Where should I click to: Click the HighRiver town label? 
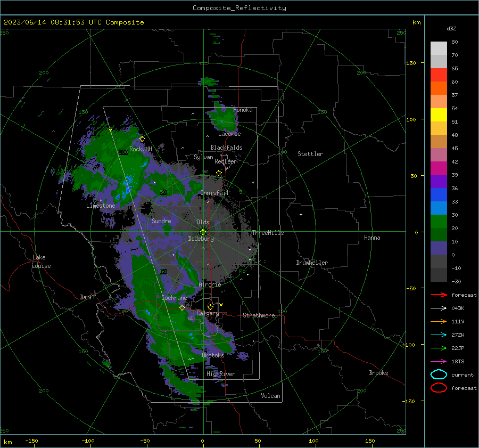coord(221,374)
